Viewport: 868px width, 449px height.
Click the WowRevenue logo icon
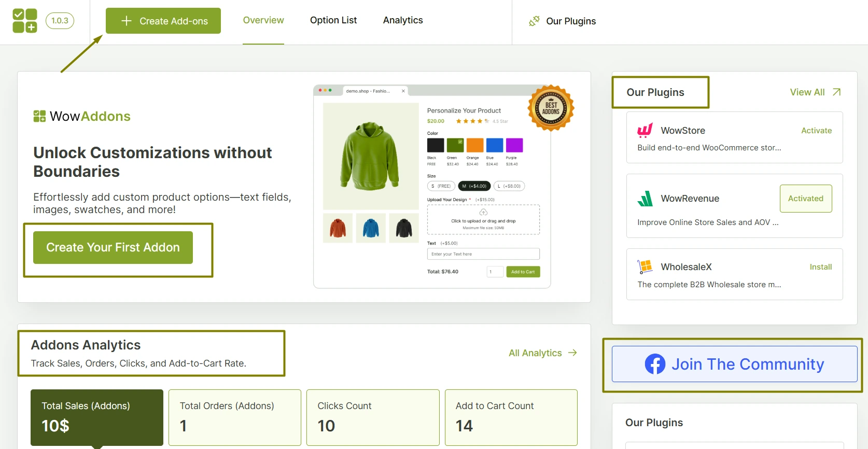point(645,199)
